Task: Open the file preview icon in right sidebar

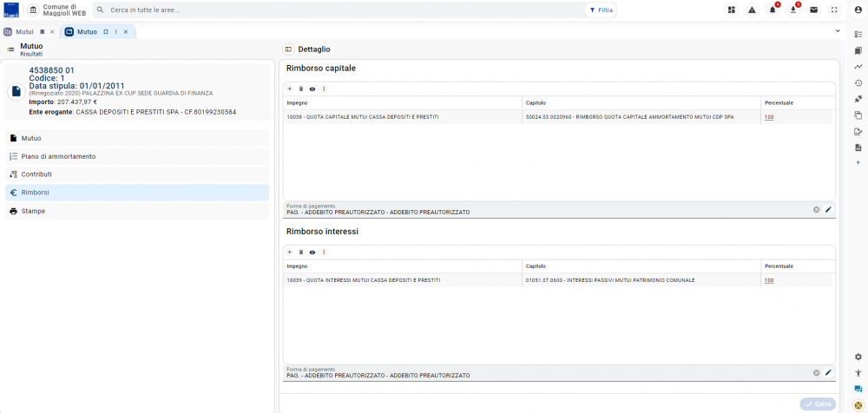Action: pos(858,147)
